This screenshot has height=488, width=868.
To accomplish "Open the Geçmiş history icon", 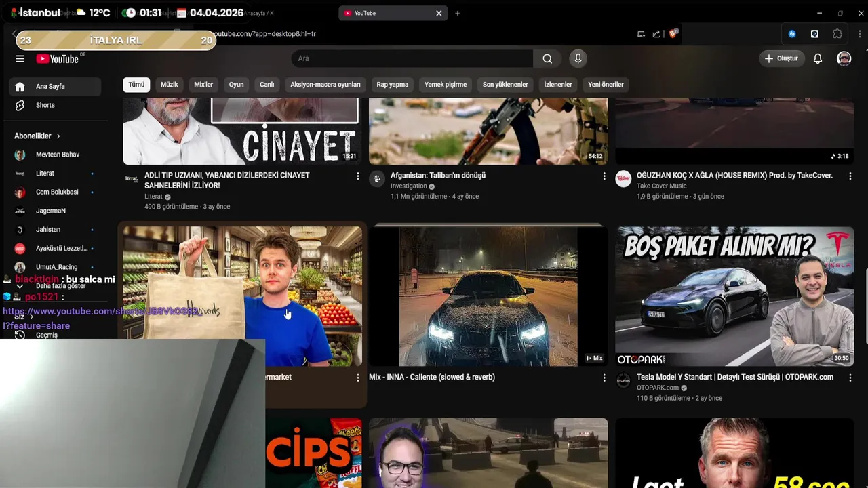I will [x=20, y=335].
